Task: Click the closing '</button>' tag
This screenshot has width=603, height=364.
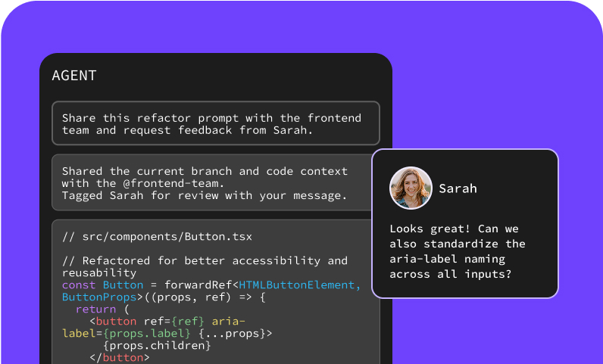Action: pyautogui.click(x=119, y=358)
